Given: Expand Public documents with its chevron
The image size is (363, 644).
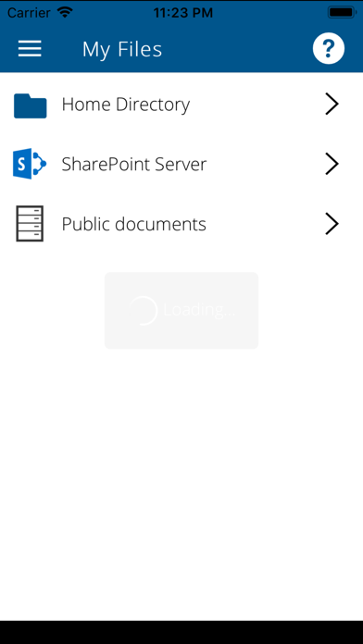Looking at the screenshot, I should [332, 224].
